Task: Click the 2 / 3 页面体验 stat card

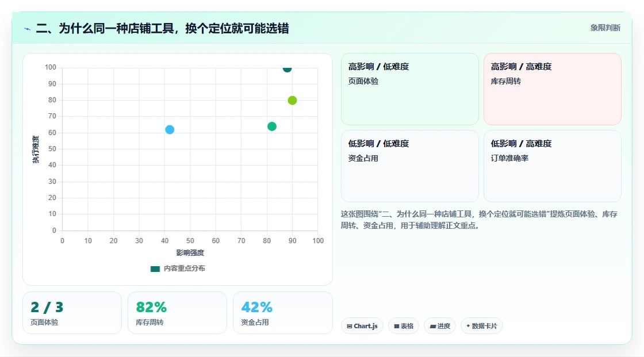Action: point(72,313)
